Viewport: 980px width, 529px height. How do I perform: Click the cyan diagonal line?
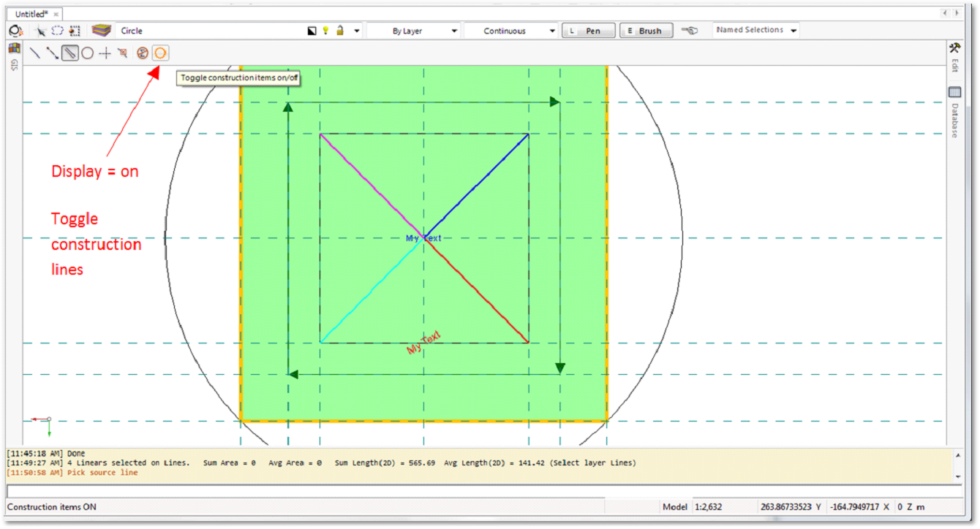[x=372, y=291]
